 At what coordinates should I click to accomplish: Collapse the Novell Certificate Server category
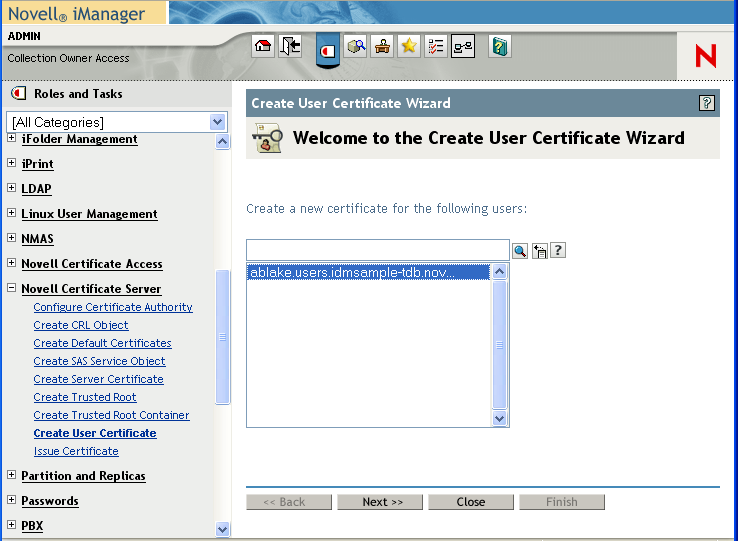pos(12,289)
